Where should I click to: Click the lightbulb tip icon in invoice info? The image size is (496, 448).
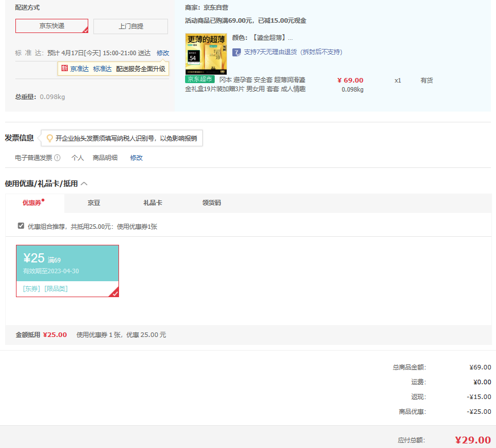pyautogui.click(x=50, y=138)
